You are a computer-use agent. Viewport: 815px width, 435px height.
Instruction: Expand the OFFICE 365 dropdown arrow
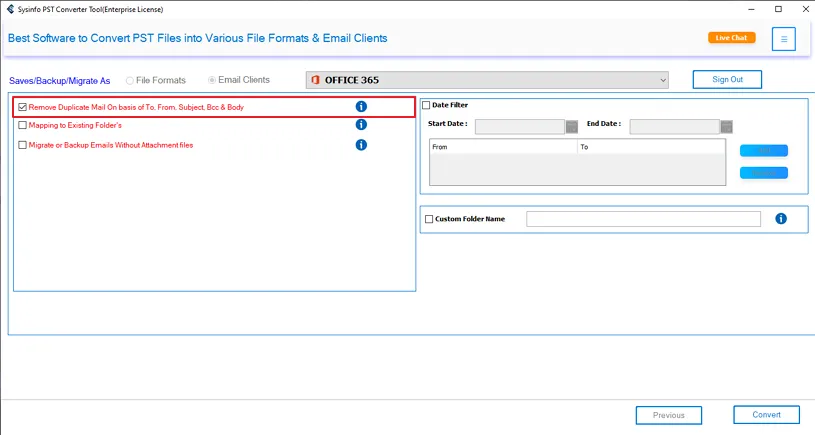[x=663, y=80]
